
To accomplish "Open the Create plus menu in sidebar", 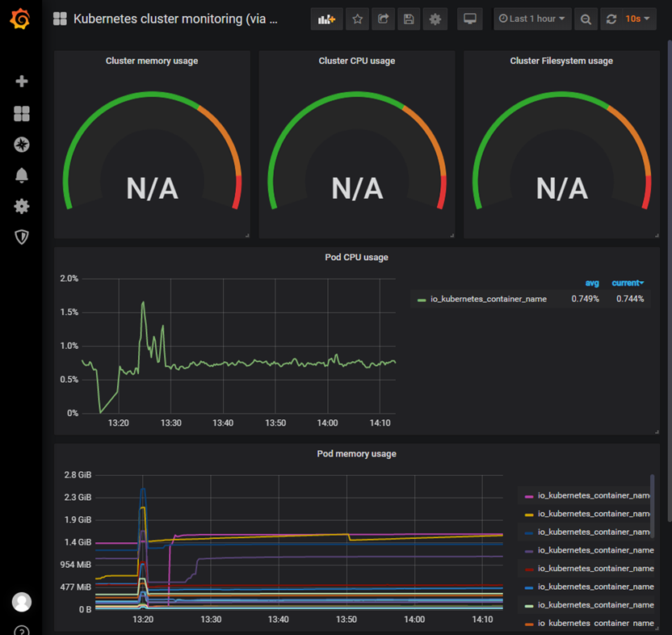I will (22, 81).
